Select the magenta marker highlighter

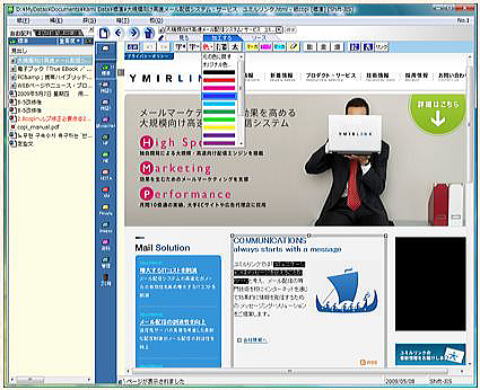(266, 47)
